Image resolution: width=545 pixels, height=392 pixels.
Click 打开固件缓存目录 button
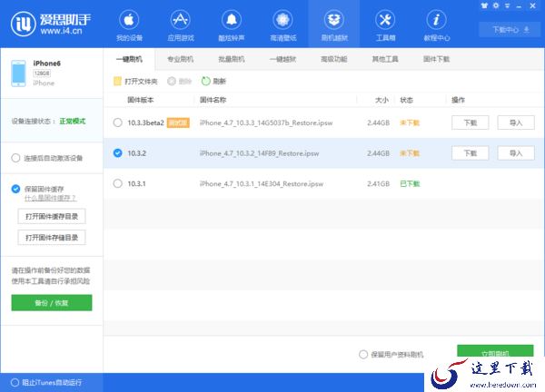pyautogui.click(x=52, y=216)
